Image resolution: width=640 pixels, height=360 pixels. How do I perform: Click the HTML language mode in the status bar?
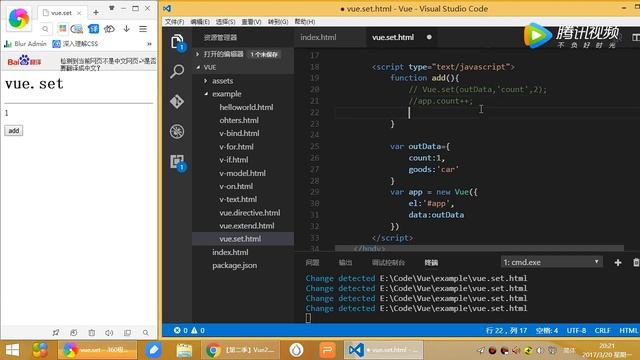629,330
